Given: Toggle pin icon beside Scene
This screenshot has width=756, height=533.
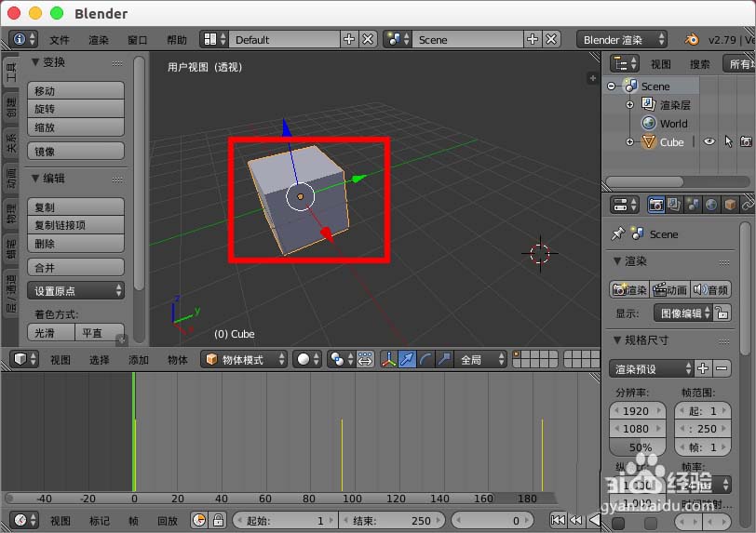Looking at the screenshot, I should tap(617, 234).
